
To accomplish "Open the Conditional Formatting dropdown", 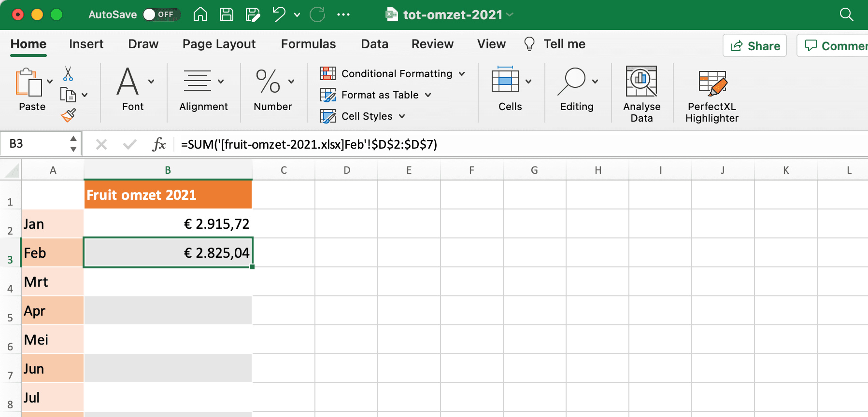I will [393, 74].
